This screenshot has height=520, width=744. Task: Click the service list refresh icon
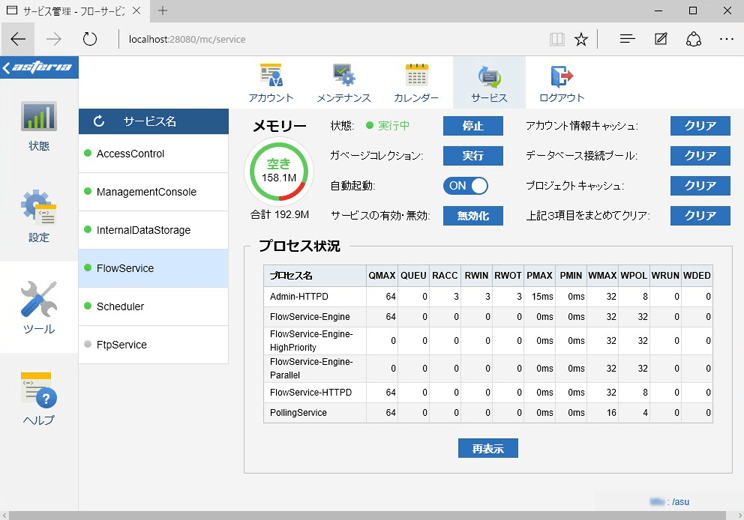click(x=99, y=121)
